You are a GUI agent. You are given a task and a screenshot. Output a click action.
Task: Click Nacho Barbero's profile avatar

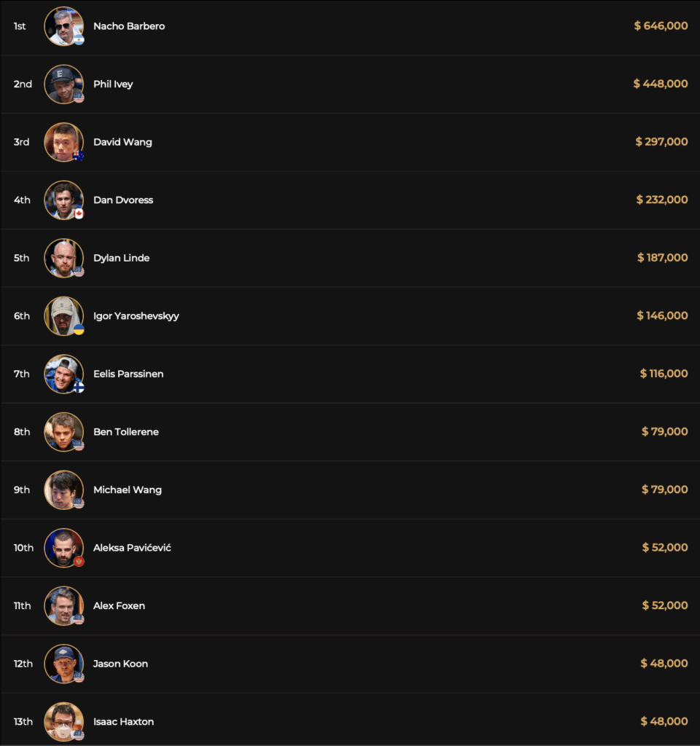coord(63,26)
